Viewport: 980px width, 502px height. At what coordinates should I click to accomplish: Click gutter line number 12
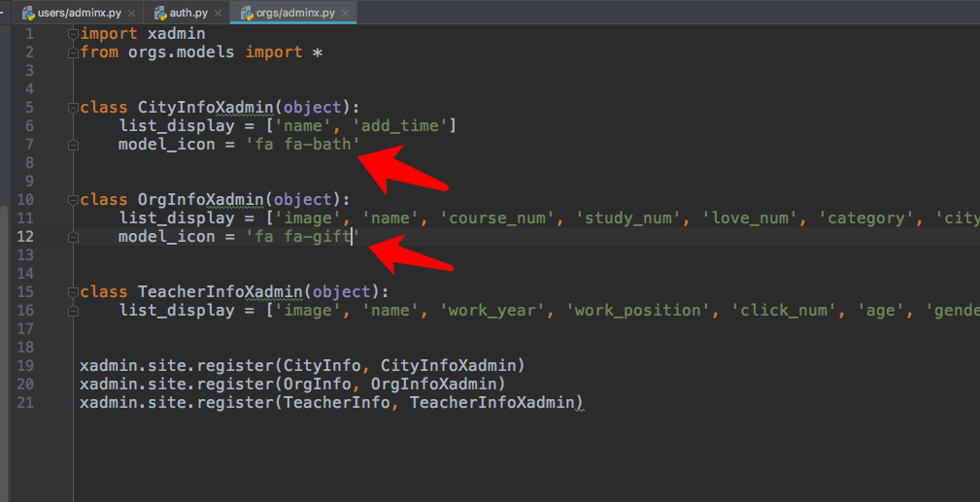25,237
